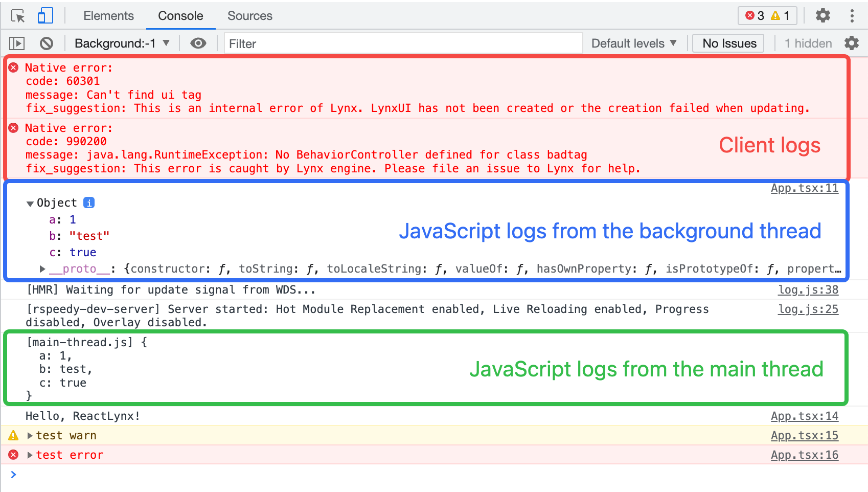The width and height of the screenshot is (868, 492).
Task: Click the errors and warnings counter
Action: tap(768, 16)
